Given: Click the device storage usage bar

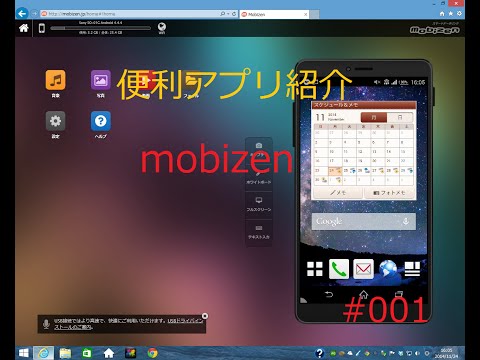Looking at the screenshot, I should tap(100, 28).
